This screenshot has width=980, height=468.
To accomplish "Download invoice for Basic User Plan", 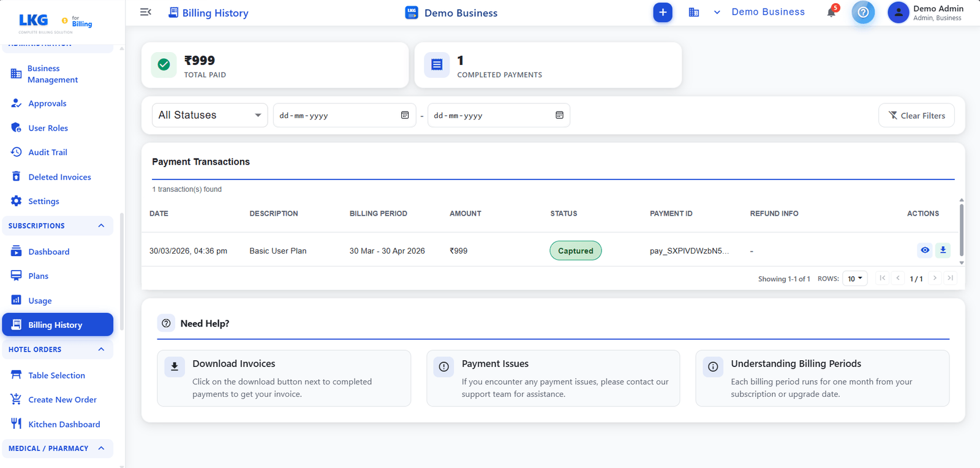I will click(943, 250).
